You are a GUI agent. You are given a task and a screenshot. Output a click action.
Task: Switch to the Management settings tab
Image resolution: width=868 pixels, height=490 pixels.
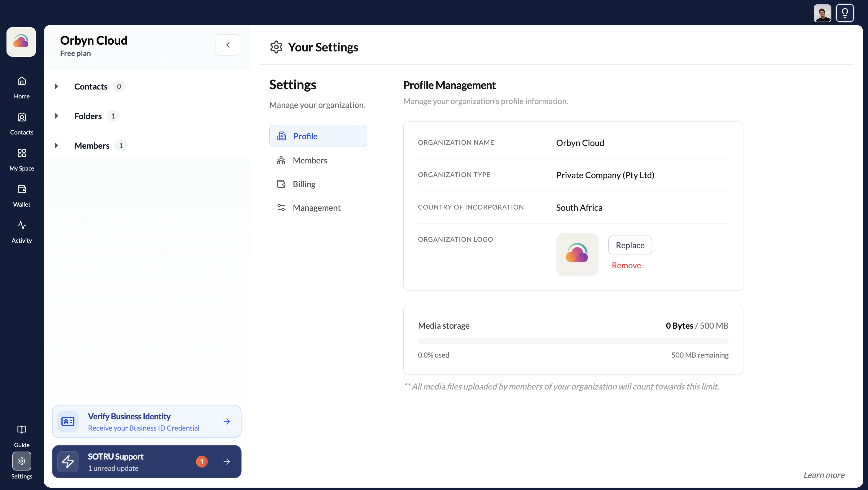tap(318, 207)
